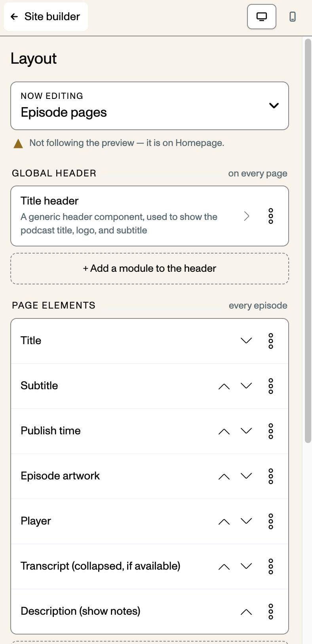Move Player element up
The width and height of the screenshot is (312, 644).
click(224, 521)
